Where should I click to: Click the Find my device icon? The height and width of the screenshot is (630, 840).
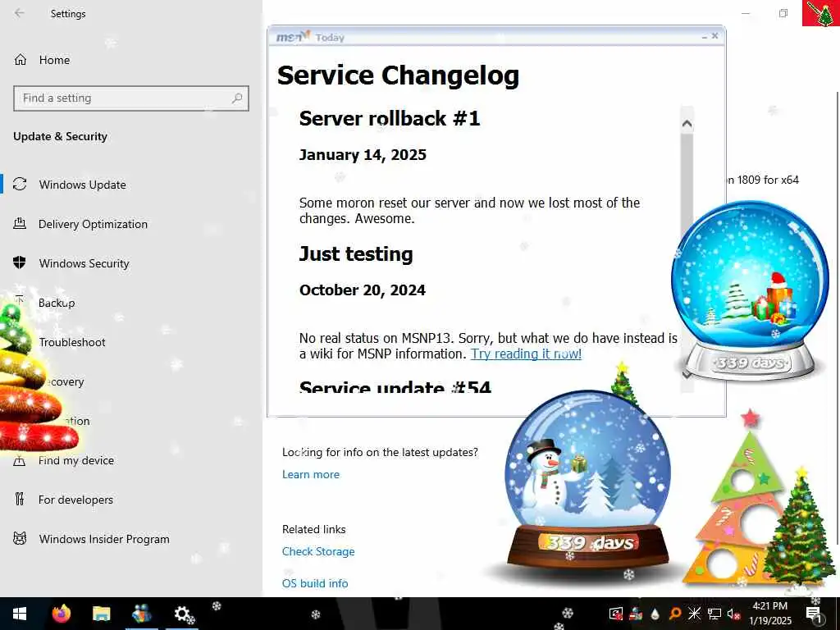click(20, 460)
